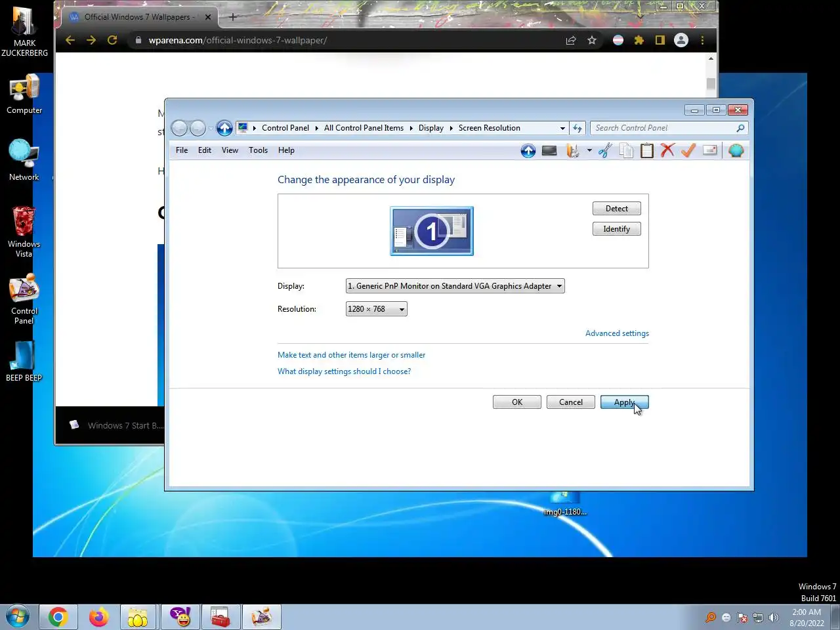Image resolution: width=840 pixels, height=630 pixels.
Task: Click Chrome's back arrow
Action: click(70, 40)
